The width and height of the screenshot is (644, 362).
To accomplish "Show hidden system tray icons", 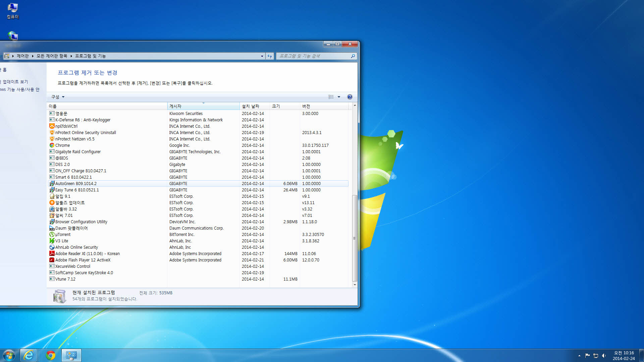I will tap(579, 356).
